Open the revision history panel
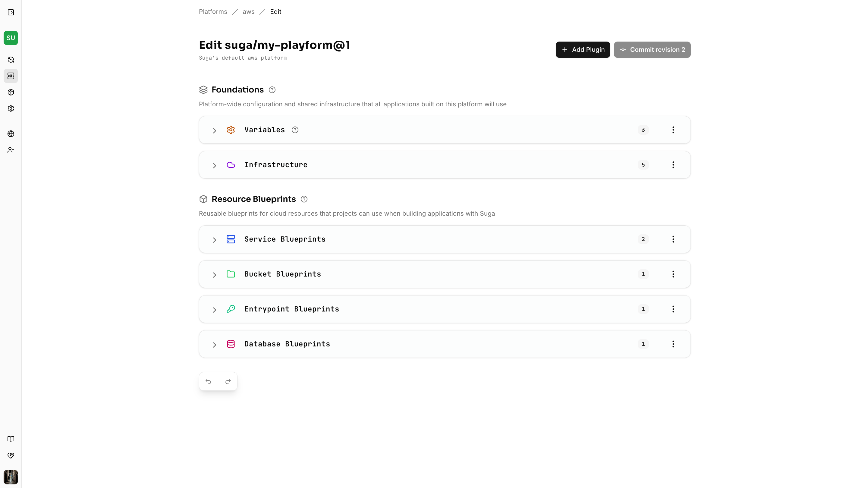The height and width of the screenshot is (488, 868). pyautogui.click(x=11, y=60)
